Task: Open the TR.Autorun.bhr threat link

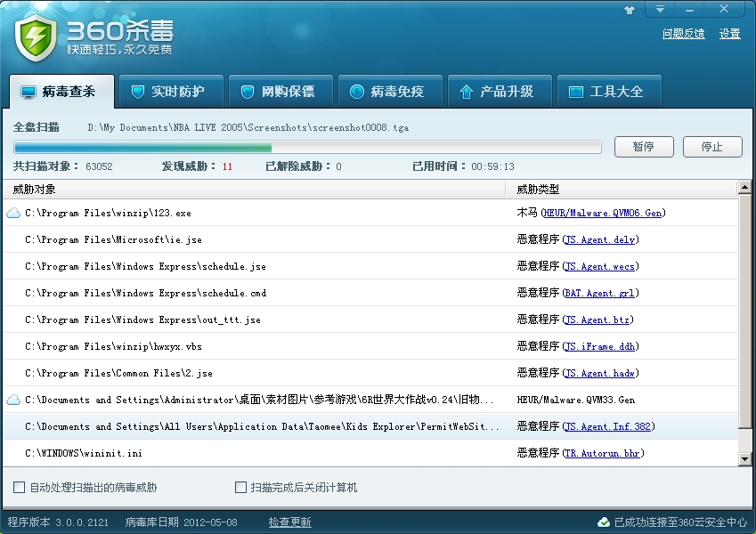Action: (603, 453)
